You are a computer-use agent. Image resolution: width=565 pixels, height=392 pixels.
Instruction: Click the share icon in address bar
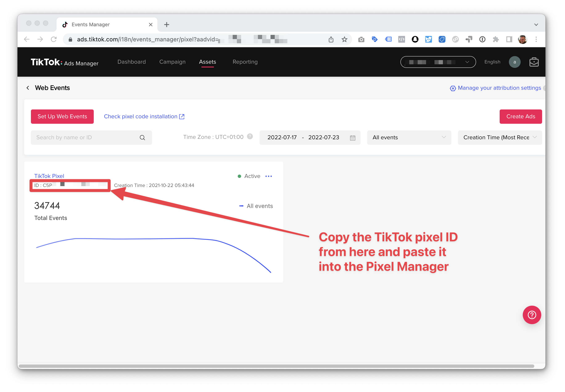(x=331, y=39)
